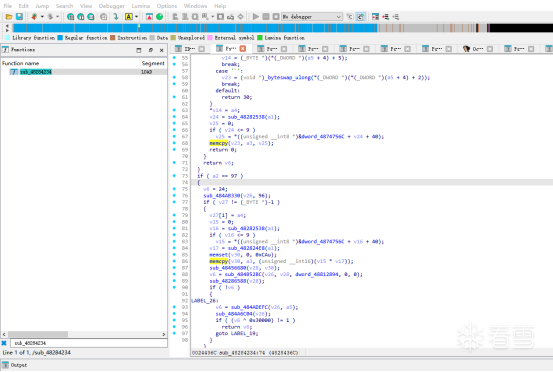The height and width of the screenshot is (372, 553).
Task: Click the debugger pause button
Action: (x=266, y=17)
